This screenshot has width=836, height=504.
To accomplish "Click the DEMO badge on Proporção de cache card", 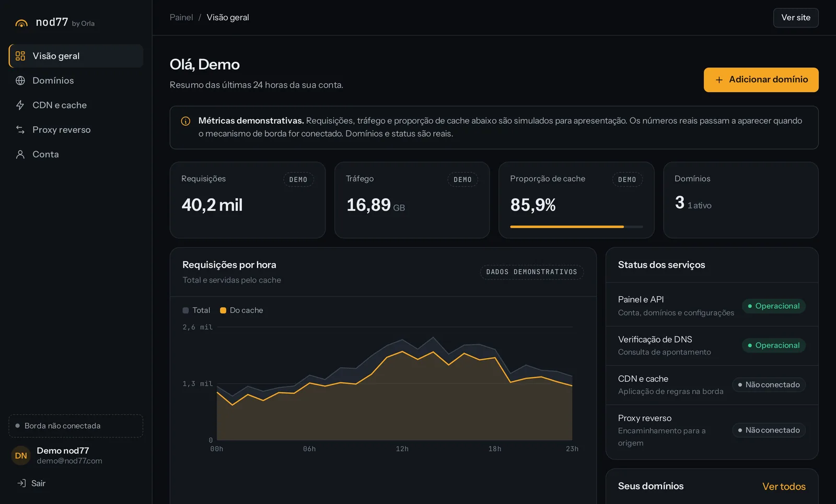I will click(627, 180).
